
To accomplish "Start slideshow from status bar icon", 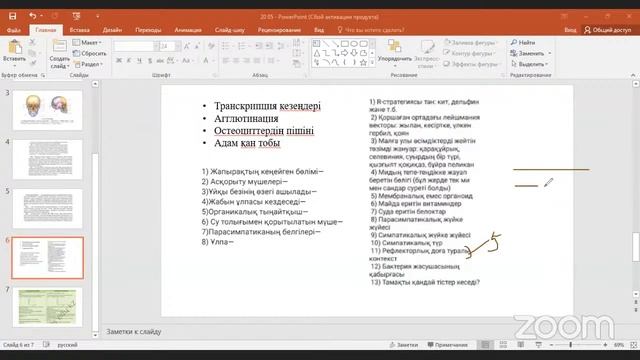I will (x=538, y=345).
